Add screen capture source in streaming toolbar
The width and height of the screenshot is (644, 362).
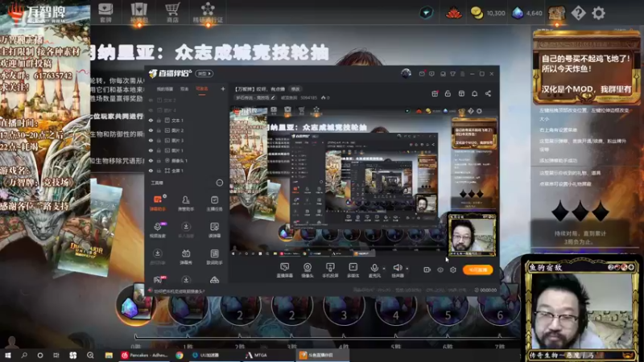[x=284, y=270]
